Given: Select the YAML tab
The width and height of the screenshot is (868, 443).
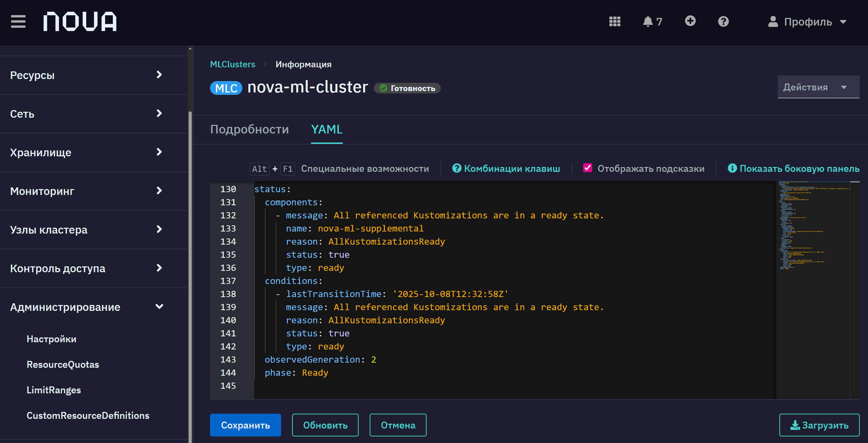Looking at the screenshot, I should [327, 129].
